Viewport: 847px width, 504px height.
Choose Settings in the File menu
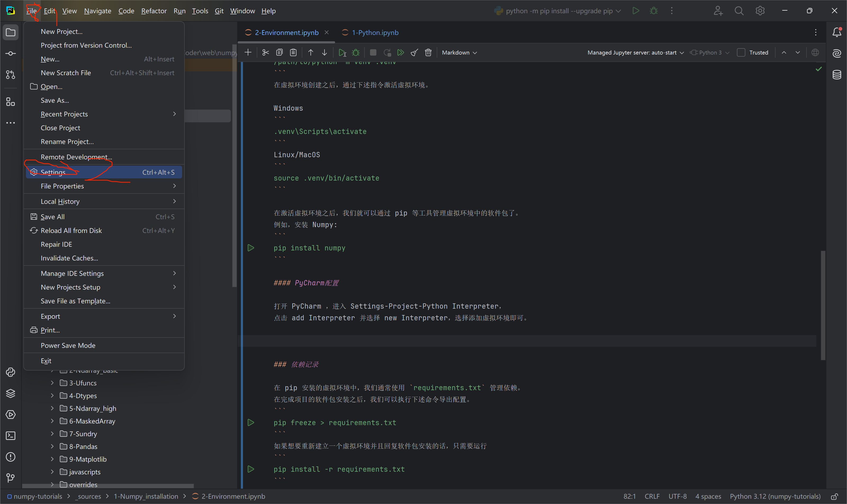pyautogui.click(x=104, y=172)
